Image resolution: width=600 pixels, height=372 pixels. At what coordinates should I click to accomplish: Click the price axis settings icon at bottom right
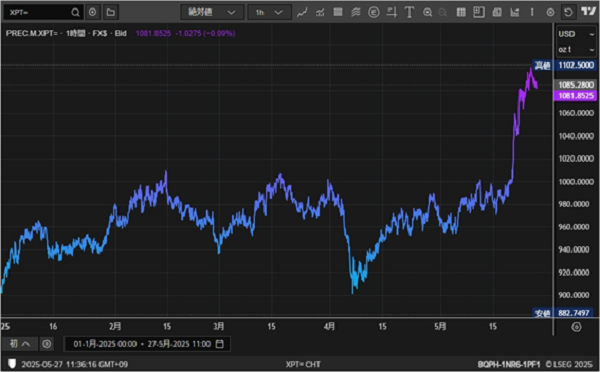coord(576,327)
